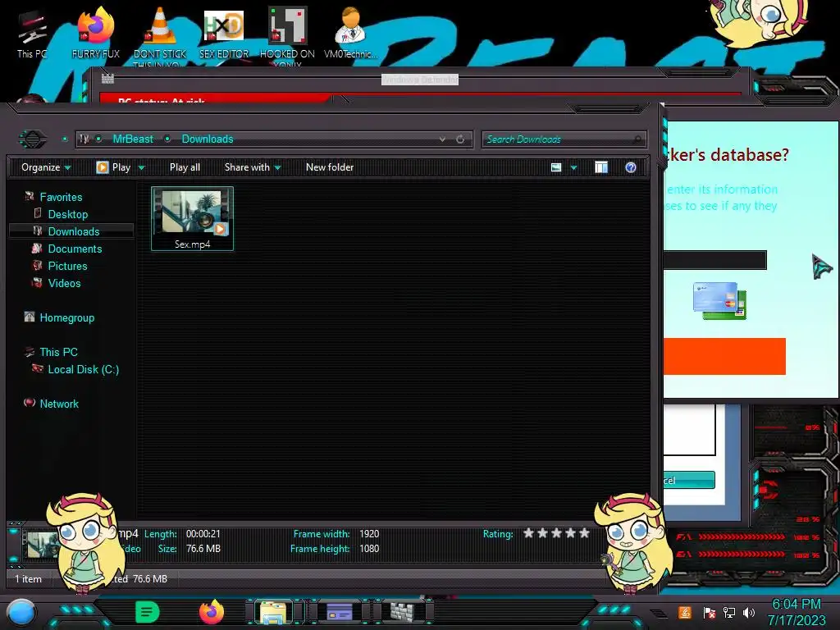Set rating to one star
The height and width of the screenshot is (630, 840).
pyautogui.click(x=529, y=533)
